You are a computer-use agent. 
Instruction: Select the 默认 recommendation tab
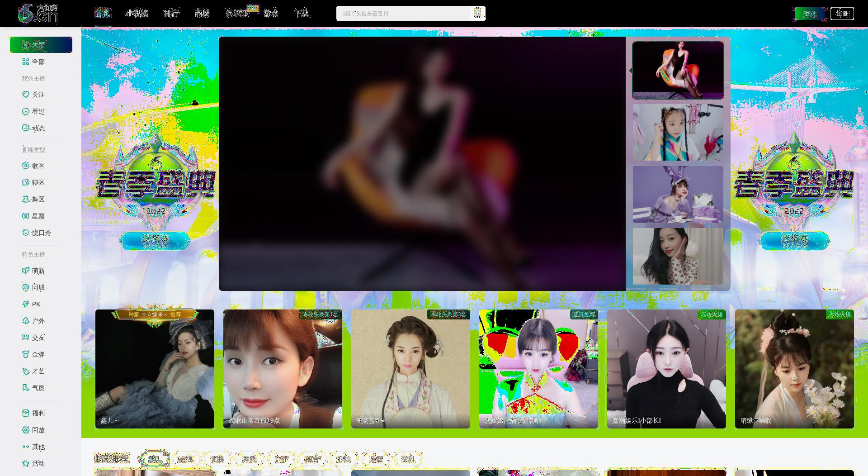[x=154, y=459]
